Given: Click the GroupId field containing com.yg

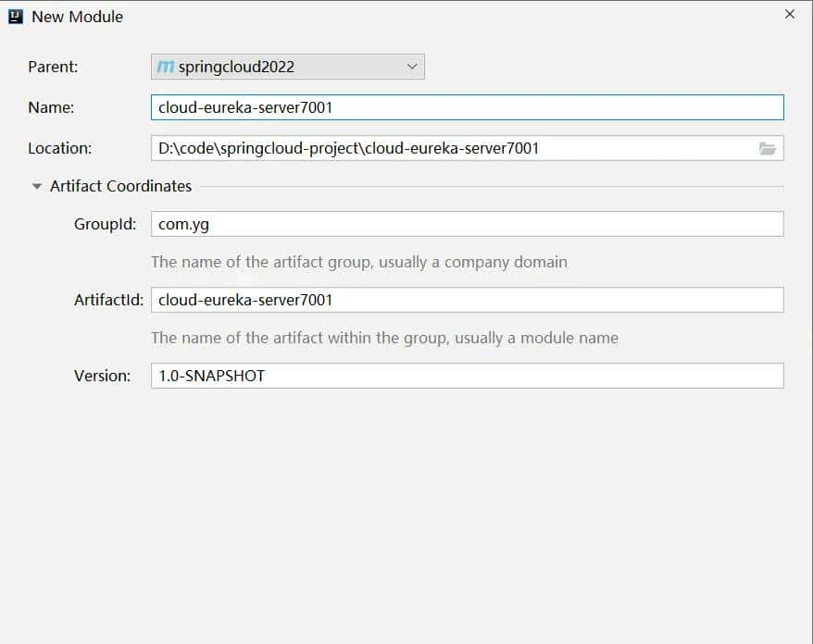Looking at the screenshot, I should click(278, 223).
